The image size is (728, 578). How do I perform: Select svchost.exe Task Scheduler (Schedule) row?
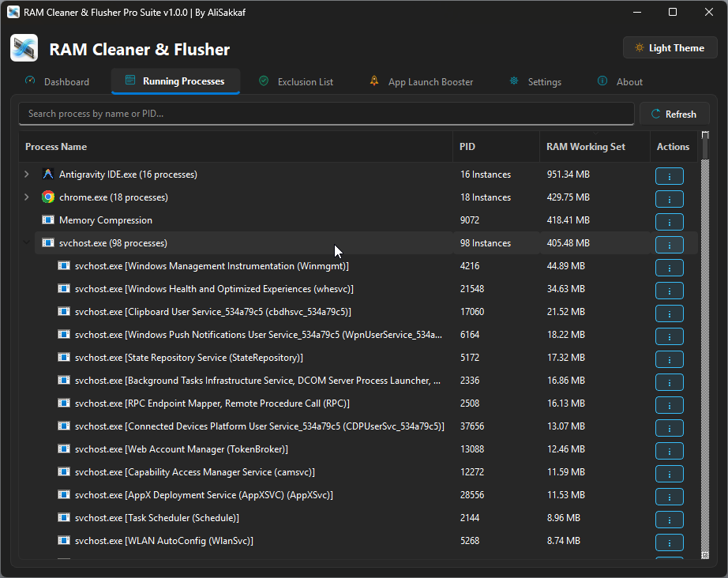[358, 518]
